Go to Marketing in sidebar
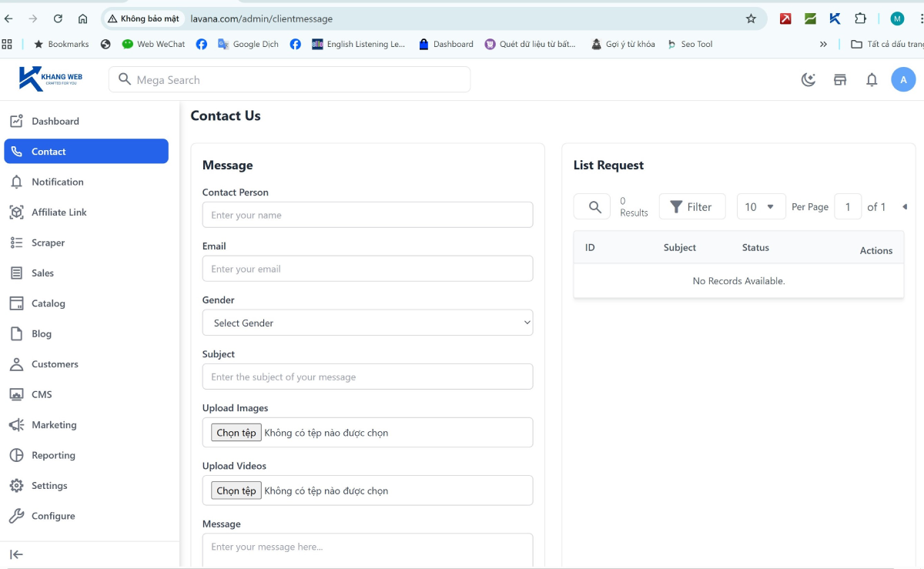Screen dimensions: 924x569 tap(54, 425)
